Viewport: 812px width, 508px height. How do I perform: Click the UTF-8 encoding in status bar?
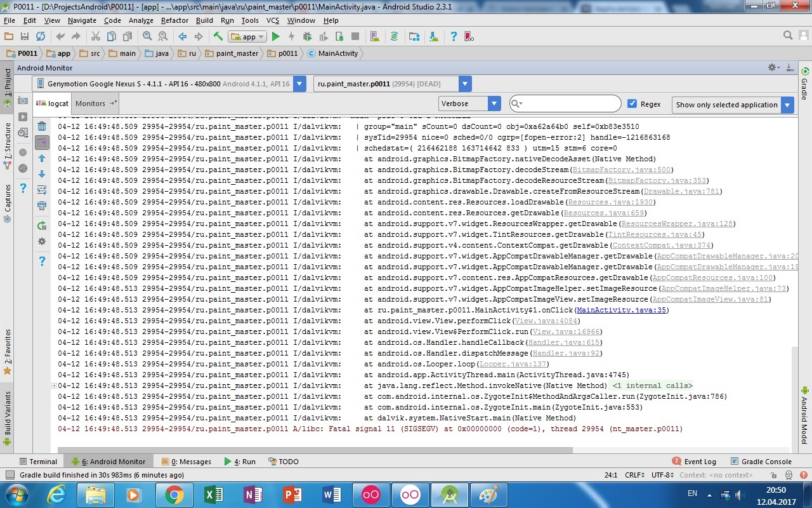[662, 475]
